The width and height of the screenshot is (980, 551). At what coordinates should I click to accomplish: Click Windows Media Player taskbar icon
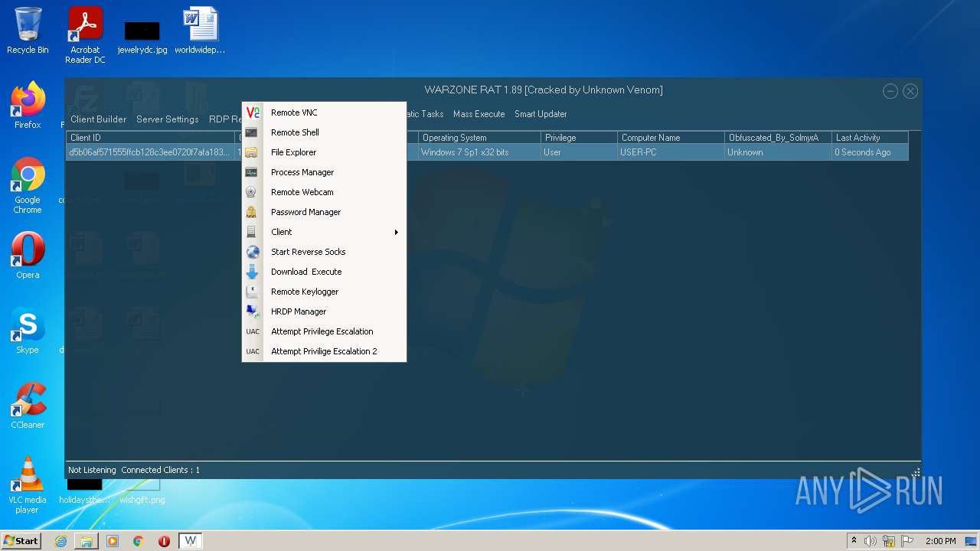(x=113, y=541)
